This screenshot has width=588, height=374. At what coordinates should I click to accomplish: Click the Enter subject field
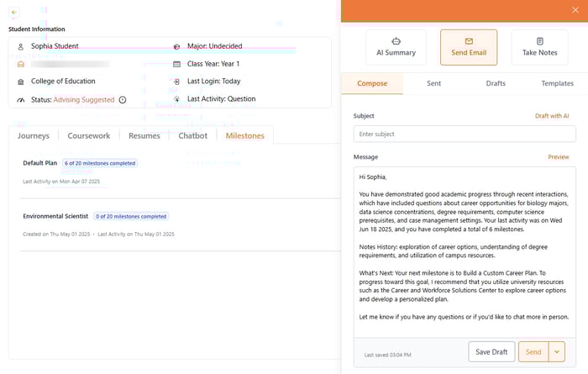[465, 134]
